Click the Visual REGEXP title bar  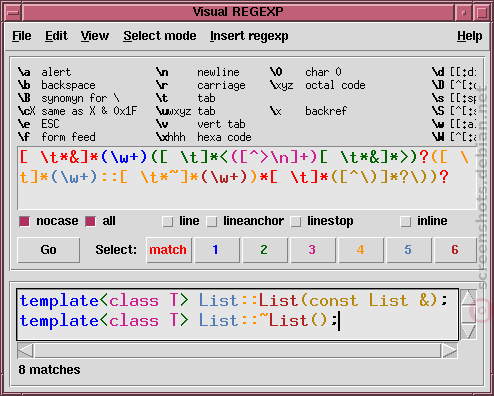tap(238, 12)
